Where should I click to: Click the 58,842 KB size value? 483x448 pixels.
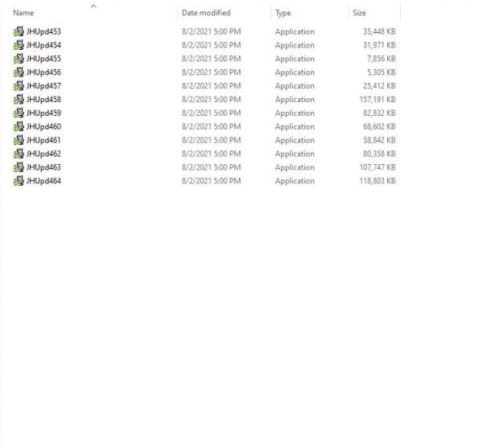(x=379, y=140)
